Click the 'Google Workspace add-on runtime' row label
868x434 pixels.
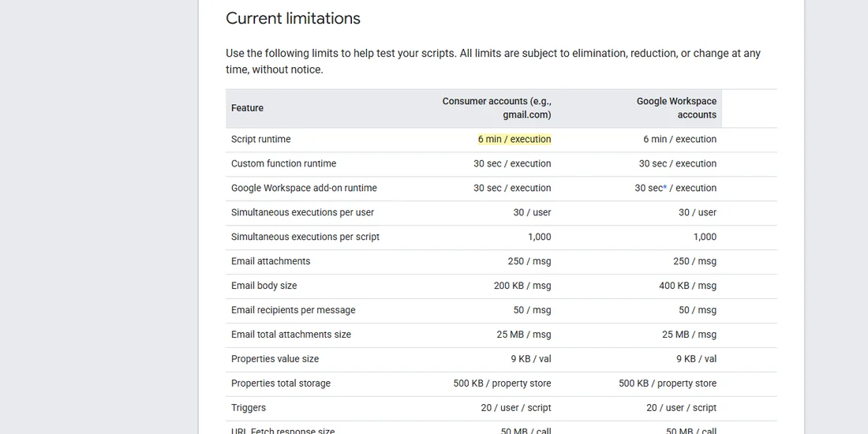[304, 189]
